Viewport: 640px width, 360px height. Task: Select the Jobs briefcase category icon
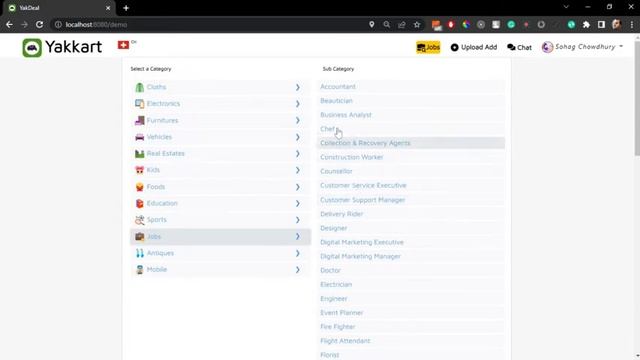[x=140, y=237]
